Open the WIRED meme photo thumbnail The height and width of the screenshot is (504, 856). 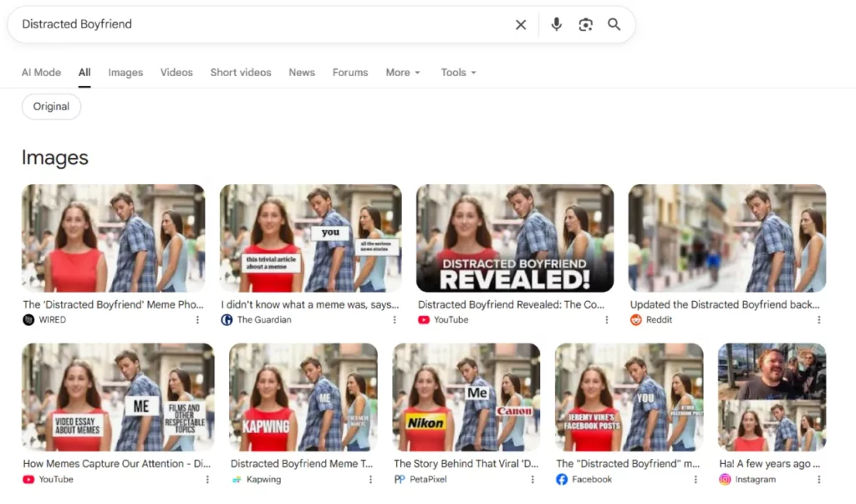(x=114, y=238)
